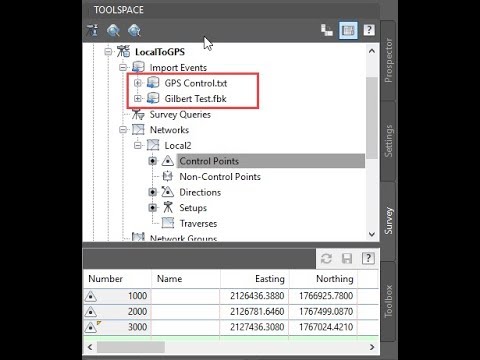Expand the Setups node
The image size is (480, 360).
(x=152, y=208)
